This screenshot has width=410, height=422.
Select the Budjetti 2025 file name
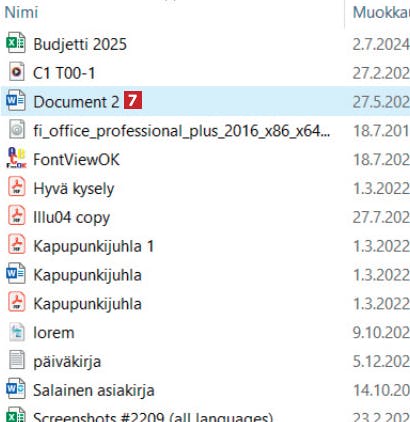tap(80, 44)
